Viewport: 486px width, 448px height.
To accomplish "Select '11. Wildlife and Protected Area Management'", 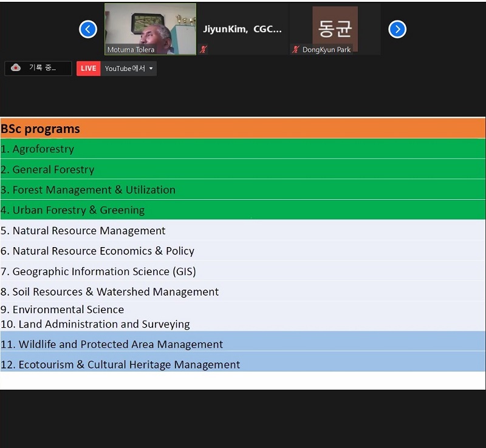I will click(x=242, y=341).
